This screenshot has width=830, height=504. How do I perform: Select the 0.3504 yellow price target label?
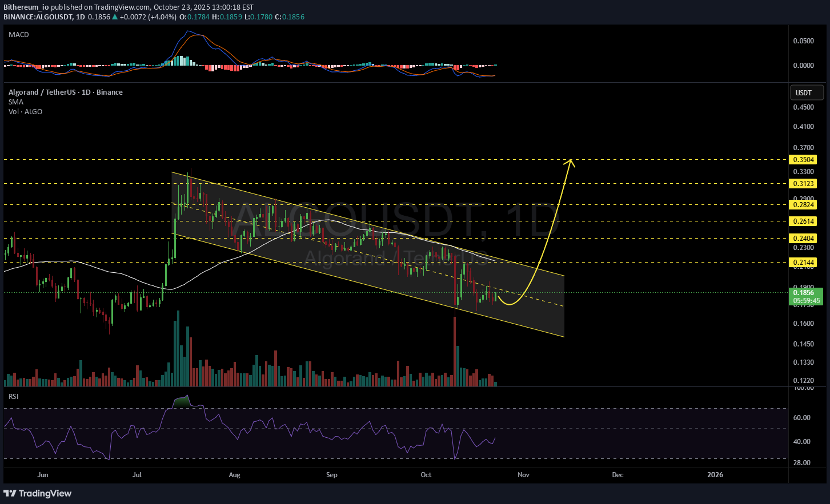803,160
